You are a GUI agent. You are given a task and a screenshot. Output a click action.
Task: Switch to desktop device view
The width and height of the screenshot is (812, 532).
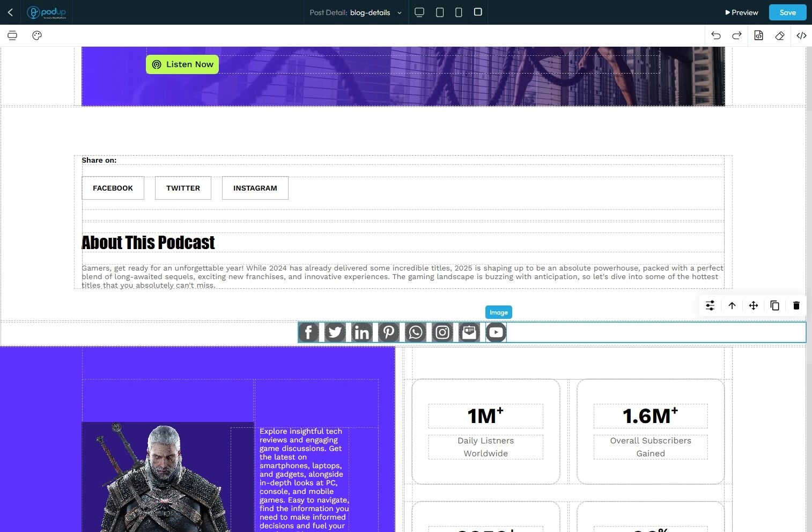[x=419, y=12]
